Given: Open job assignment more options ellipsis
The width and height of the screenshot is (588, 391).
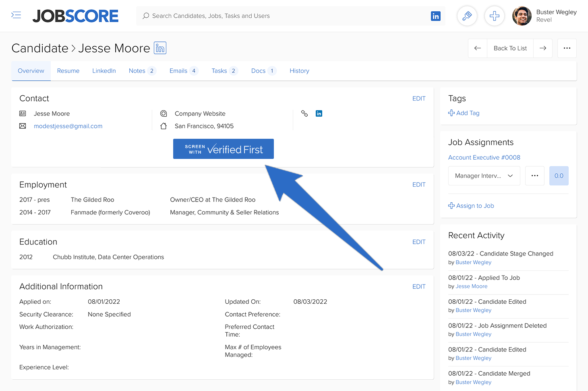Looking at the screenshot, I should 535,176.
